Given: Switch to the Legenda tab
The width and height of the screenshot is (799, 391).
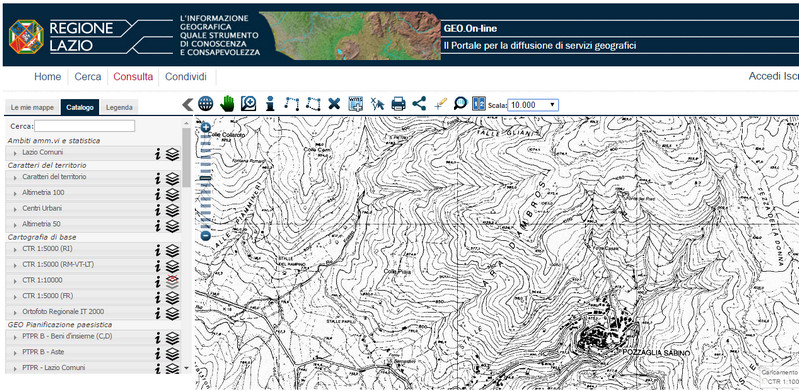Looking at the screenshot, I should click(x=119, y=108).
